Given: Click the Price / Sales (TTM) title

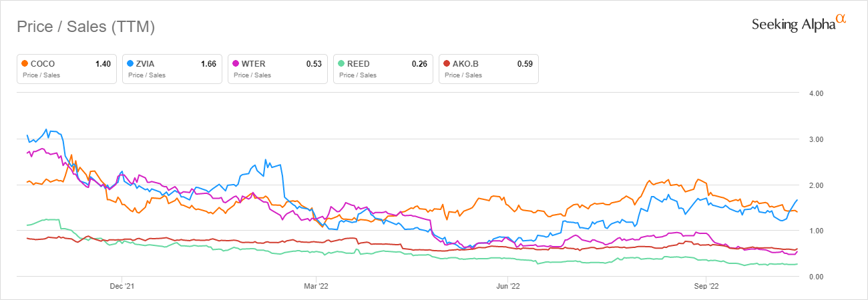Looking at the screenshot, I should point(85,27).
